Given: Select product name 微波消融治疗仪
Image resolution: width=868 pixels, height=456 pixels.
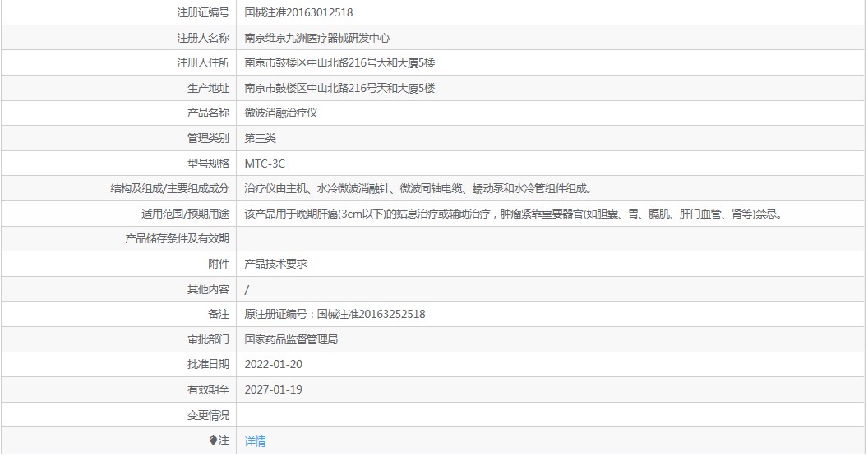Looking at the screenshot, I should click(280, 113).
